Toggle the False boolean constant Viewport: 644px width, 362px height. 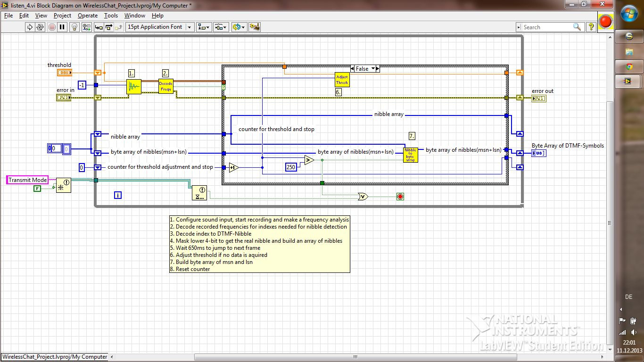pyautogui.click(x=37, y=189)
